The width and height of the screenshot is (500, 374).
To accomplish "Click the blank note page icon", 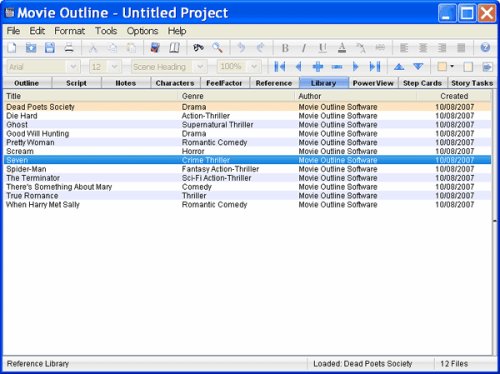I will (468, 67).
